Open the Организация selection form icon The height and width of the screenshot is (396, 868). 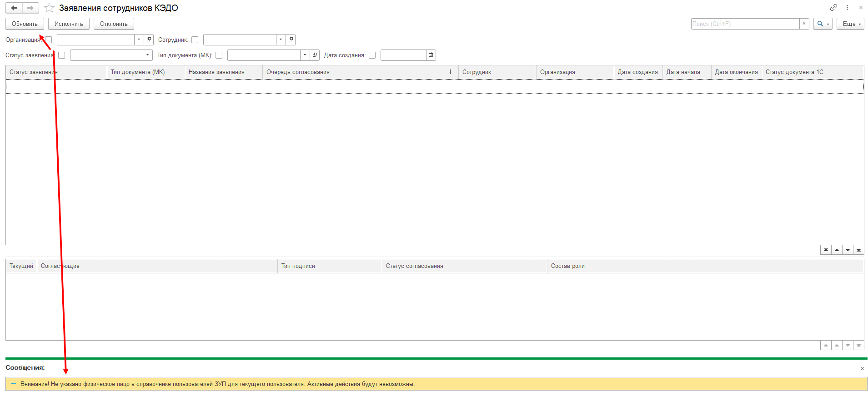click(149, 40)
